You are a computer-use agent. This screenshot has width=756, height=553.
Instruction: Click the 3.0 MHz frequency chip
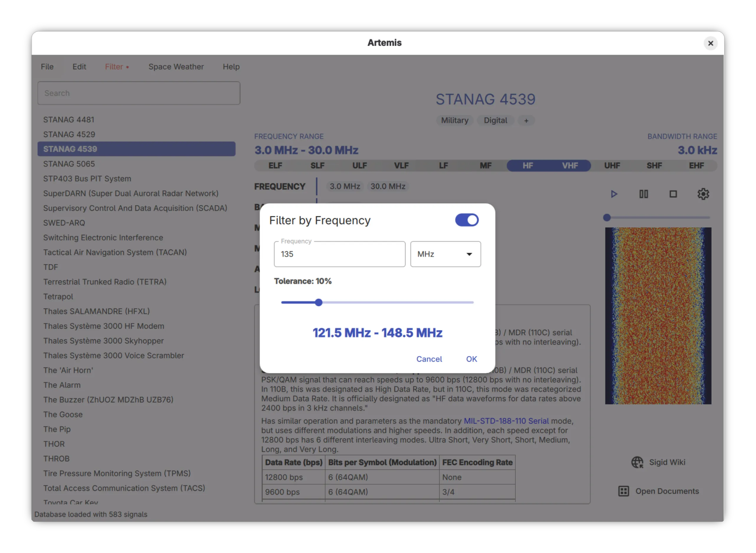345,187
